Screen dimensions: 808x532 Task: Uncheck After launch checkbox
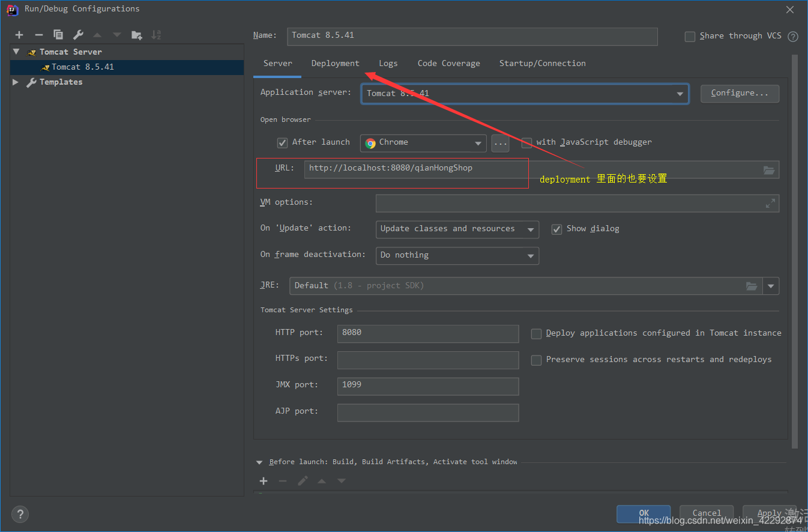pyautogui.click(x=282, y=143)
